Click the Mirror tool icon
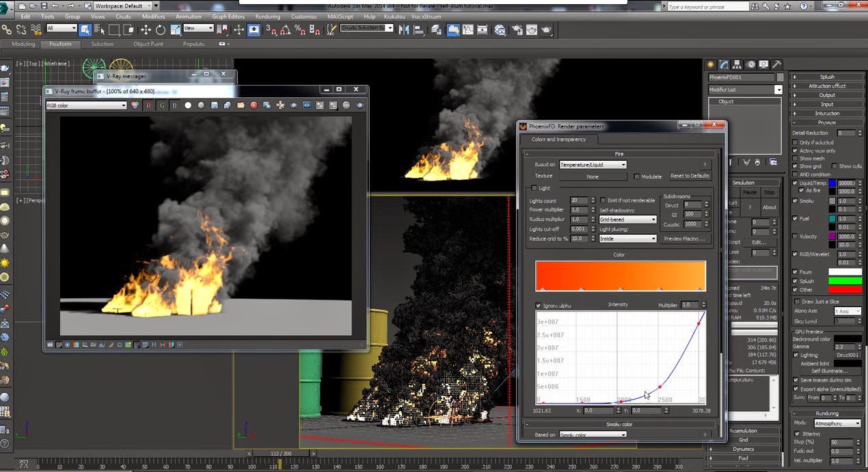868x472 pixels. click(405, 29)
